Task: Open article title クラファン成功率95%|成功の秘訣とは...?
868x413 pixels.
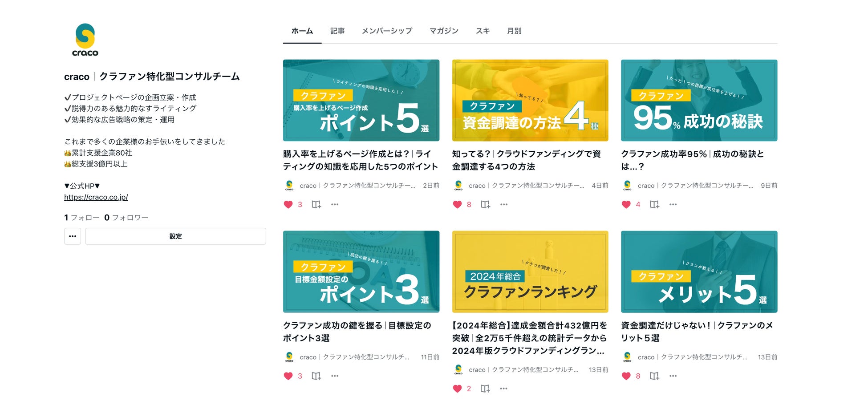Action: coord(693,160)
